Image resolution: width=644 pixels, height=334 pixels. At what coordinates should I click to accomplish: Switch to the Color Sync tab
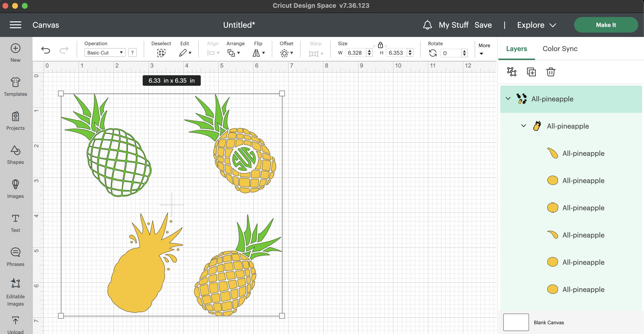560,49
